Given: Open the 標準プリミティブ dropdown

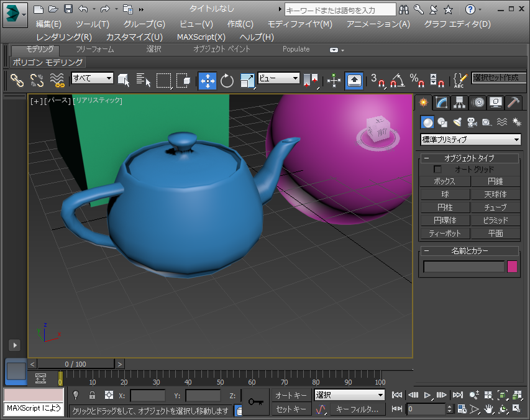Looking at the screenshot, I should coord(470,140).
